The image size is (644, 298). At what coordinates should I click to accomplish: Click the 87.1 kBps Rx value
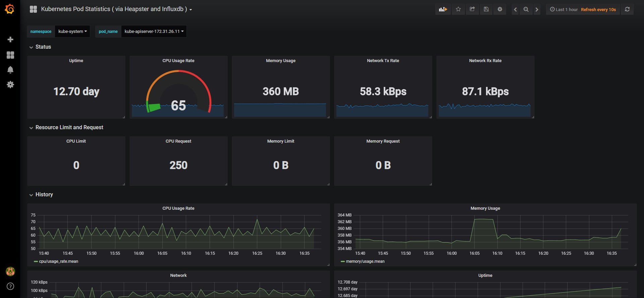485,92
